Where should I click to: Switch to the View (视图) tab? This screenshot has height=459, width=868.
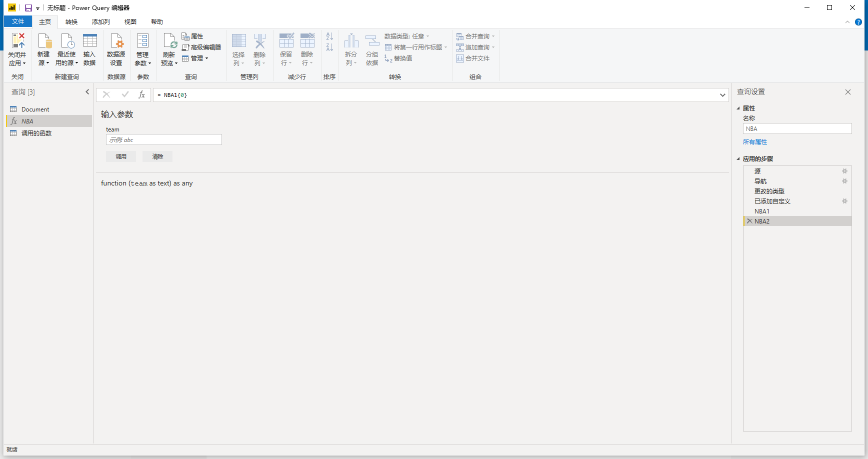point(130,22)
